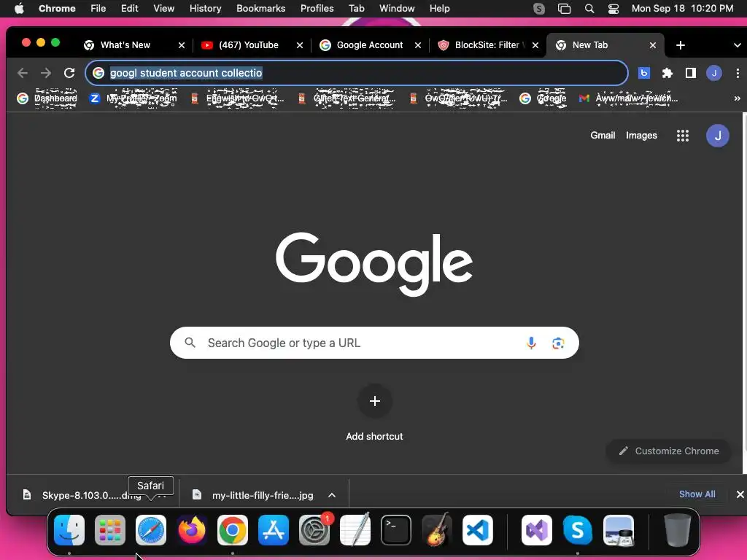Open TextEdit from the dock
The image size is (747, 560).
tap(355, 530)
